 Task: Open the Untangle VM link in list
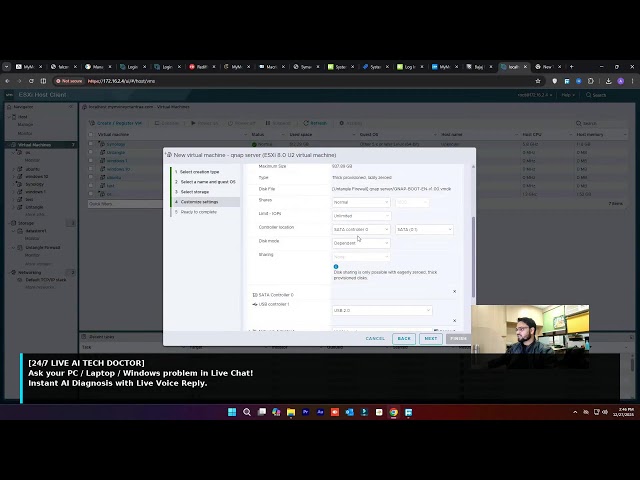click(x=116, y=152)
